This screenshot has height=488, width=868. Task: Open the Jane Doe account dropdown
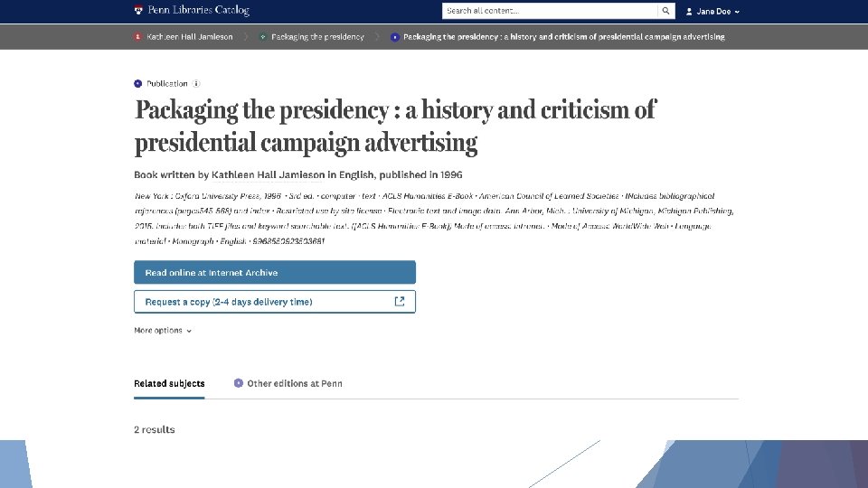[x=718, y=12]
